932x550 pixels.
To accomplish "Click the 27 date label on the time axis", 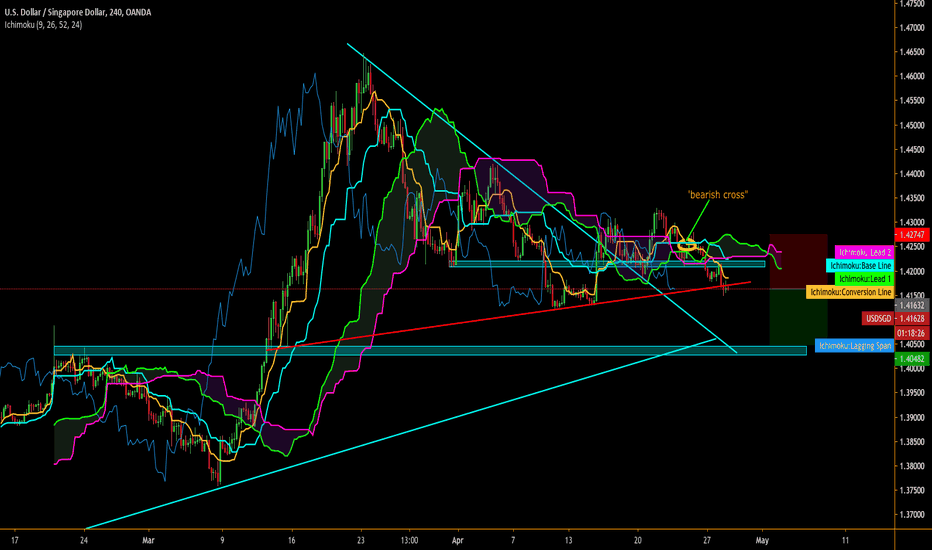I will [707, 540].
